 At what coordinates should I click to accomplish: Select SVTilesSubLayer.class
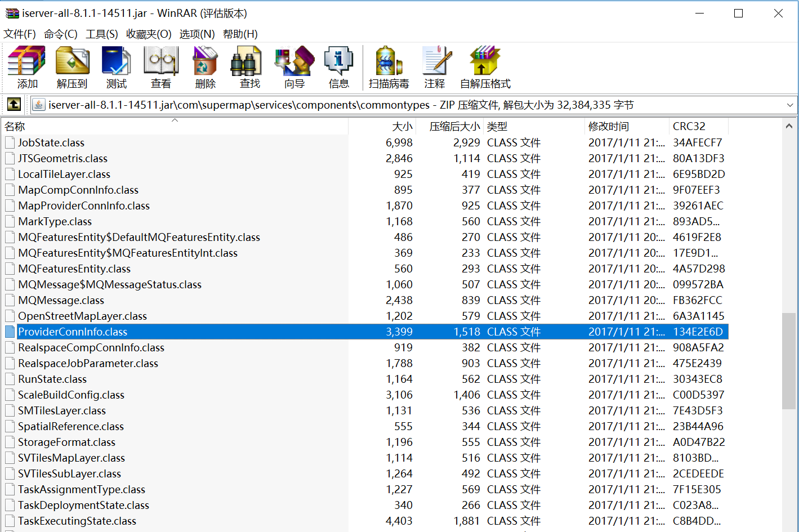pos(69,473)
